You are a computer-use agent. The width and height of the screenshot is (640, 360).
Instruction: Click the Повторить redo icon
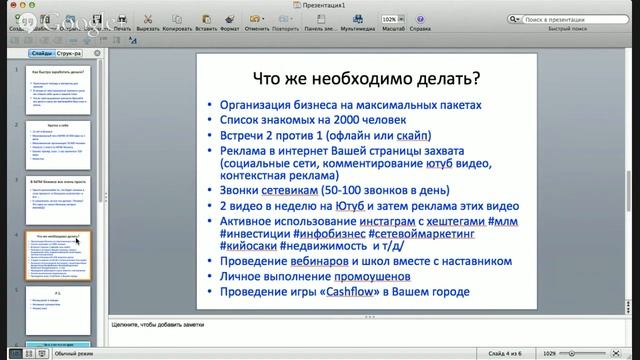(283, 19)
